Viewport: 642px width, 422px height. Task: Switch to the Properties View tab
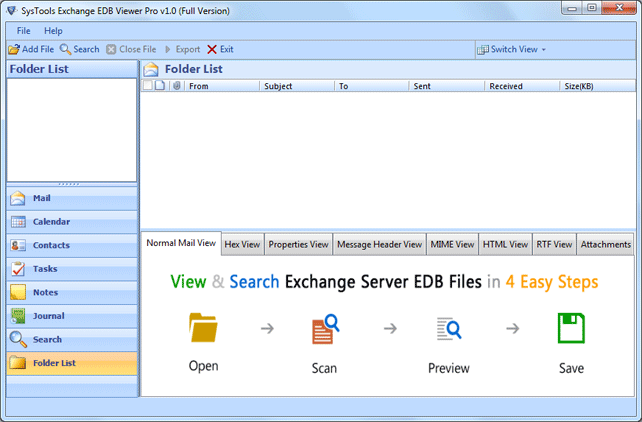[x=298, y=244]
